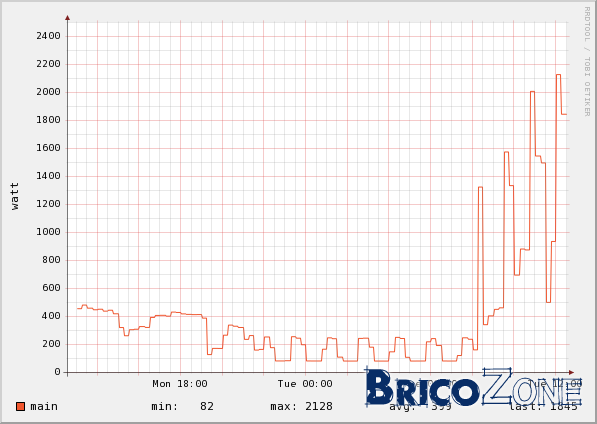597x424 pixels.
Task: Click the 'Tue 00:00' time label
Action: click(305, 384)
